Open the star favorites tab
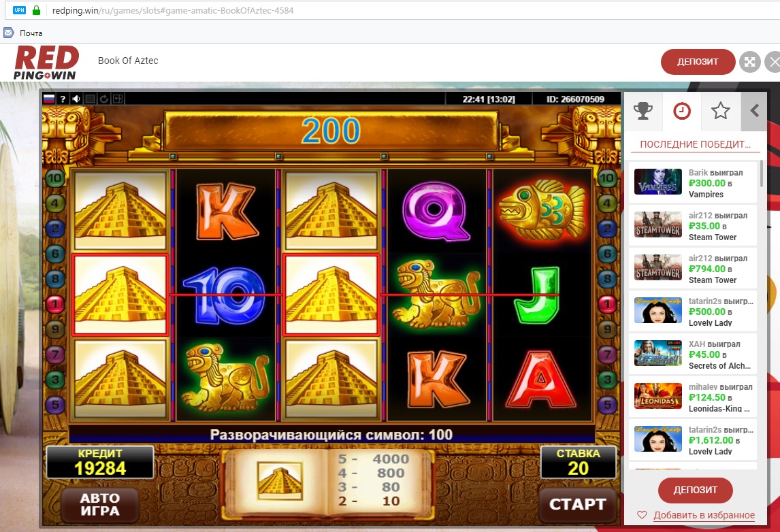780x532 pixels. (x=720, y=111)
